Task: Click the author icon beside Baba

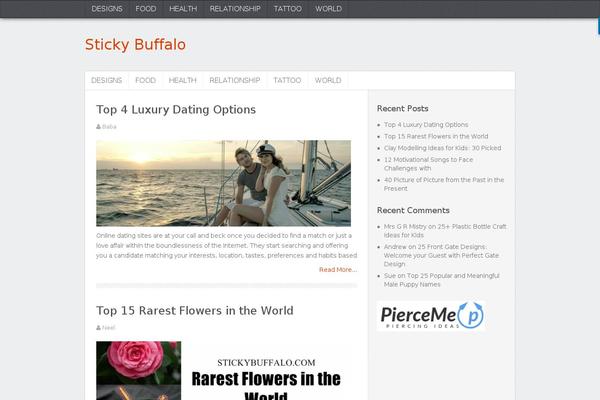Action: pos(98,127)
